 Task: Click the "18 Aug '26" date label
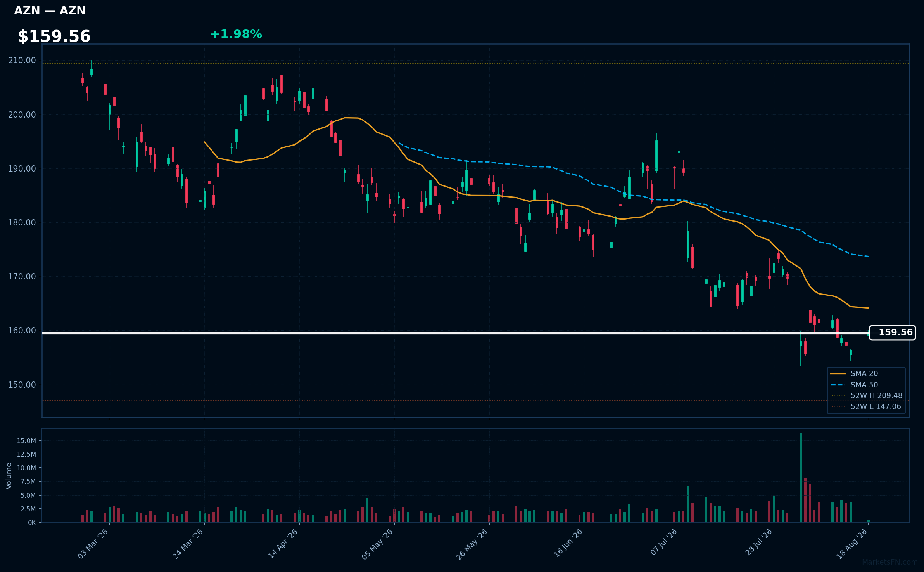coord(852,544)
